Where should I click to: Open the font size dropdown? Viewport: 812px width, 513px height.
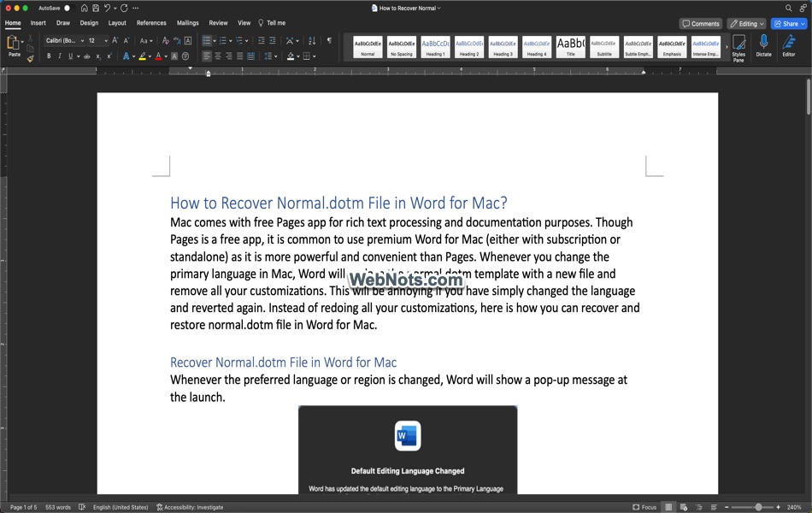coord(106,40)
